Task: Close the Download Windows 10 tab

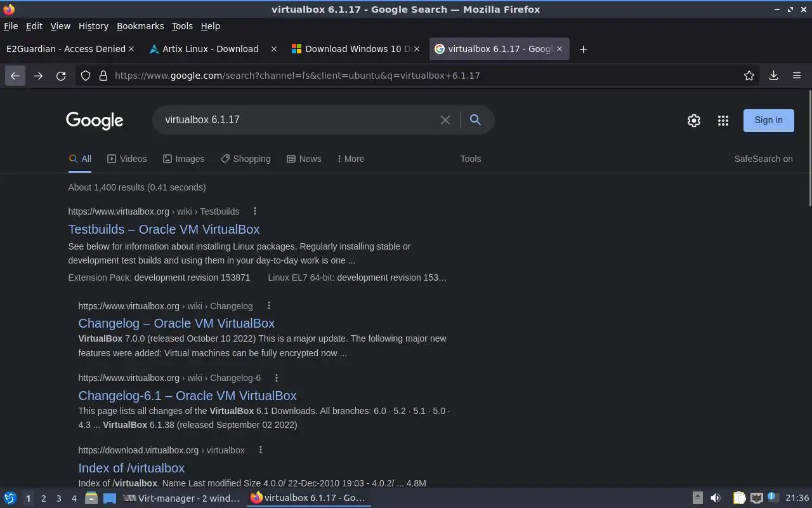Action: [417, 49]
